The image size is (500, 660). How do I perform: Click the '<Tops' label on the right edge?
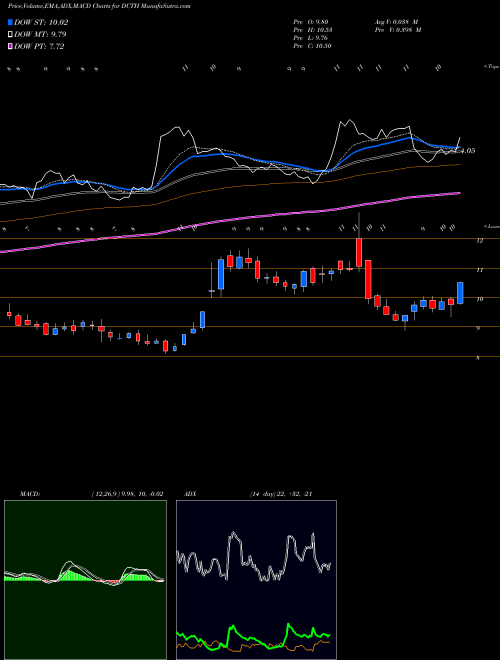click(491, 67)
